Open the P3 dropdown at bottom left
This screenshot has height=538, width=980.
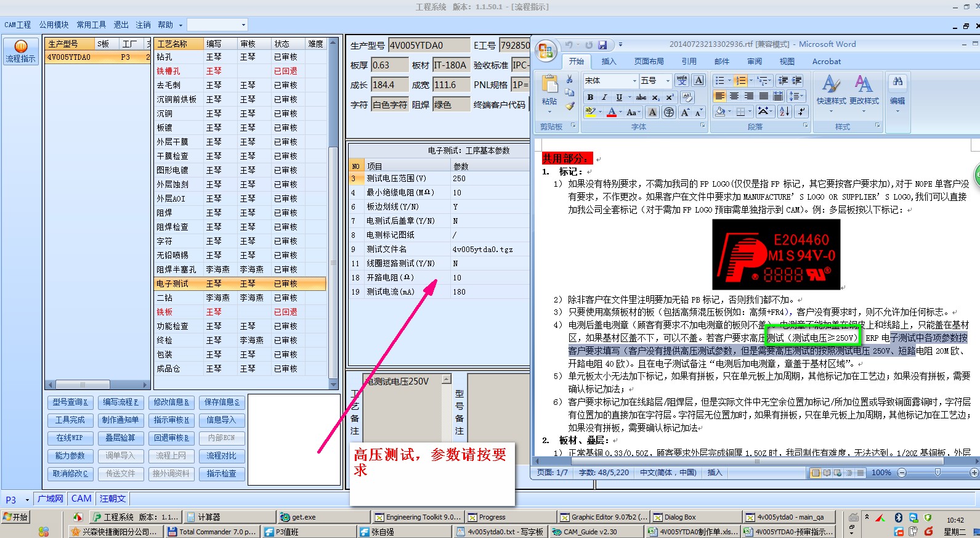(27, 500)
